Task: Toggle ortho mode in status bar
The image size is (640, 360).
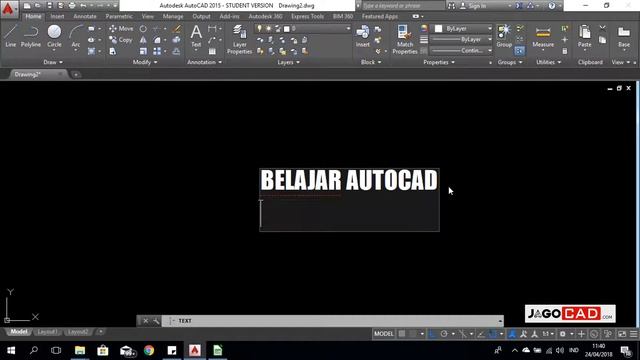Action: tap(433, 334)
